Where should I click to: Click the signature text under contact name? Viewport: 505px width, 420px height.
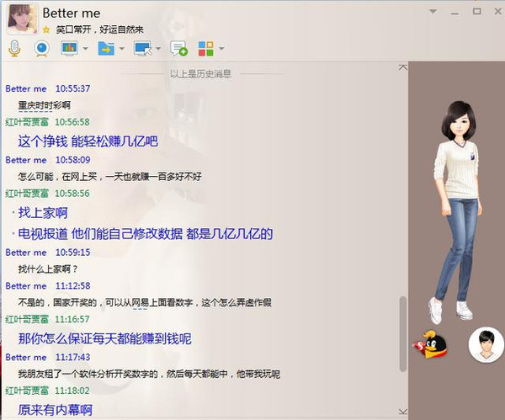(x=94, y=29)
